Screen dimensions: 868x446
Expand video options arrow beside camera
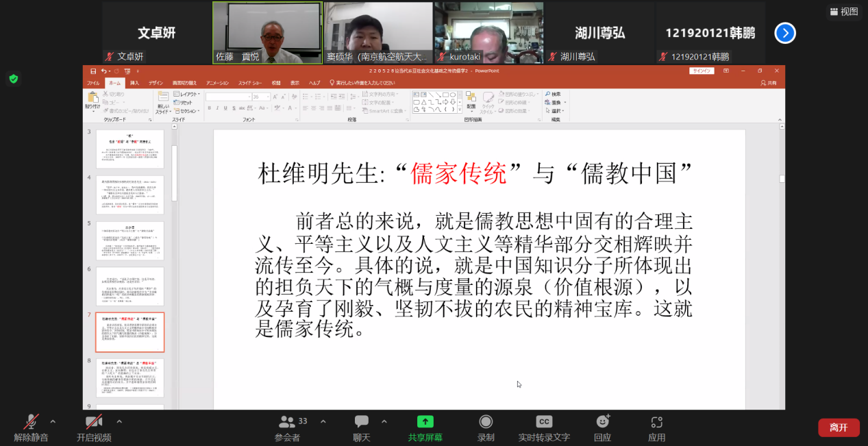119,421
